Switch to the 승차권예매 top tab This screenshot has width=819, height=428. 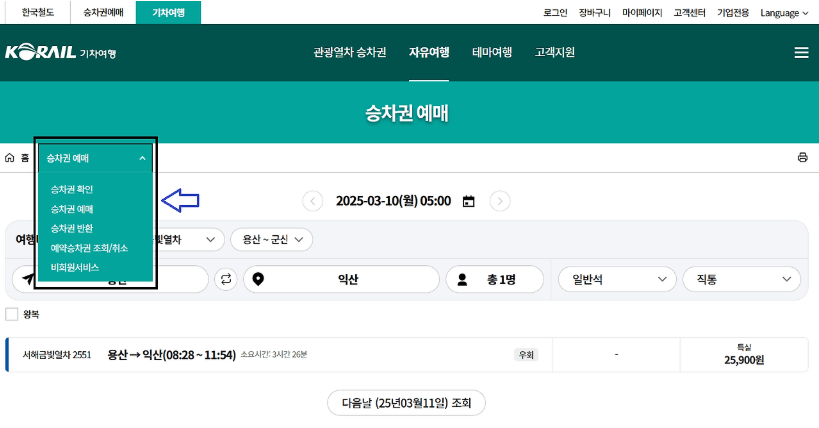pyautogui.click(x=103, y=12)
